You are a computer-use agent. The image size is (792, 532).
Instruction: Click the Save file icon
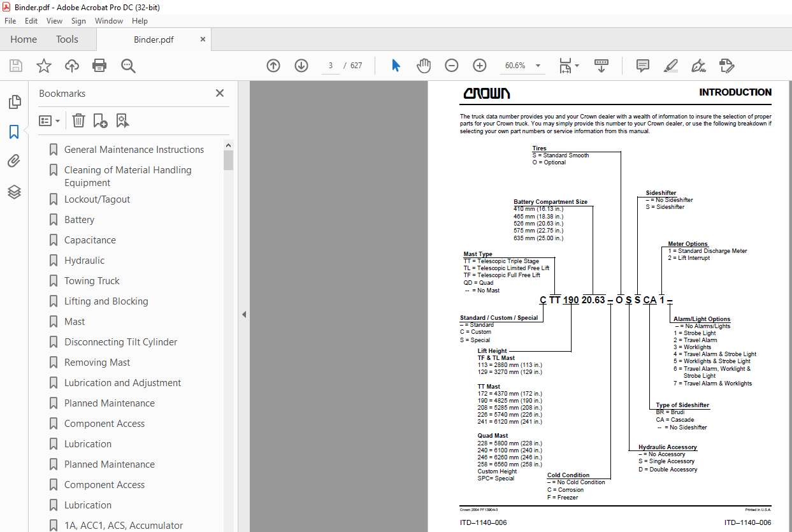(16, 66)
